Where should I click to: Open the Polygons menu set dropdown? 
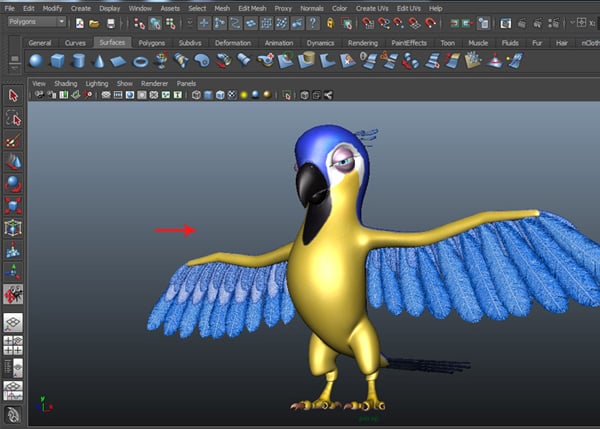pos(38,22)
